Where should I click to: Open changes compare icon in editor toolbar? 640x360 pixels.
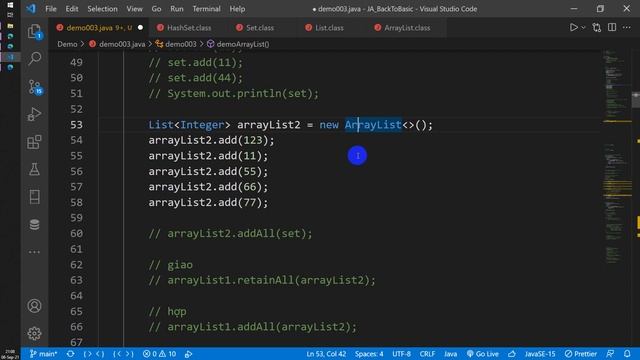click(597, 27)
